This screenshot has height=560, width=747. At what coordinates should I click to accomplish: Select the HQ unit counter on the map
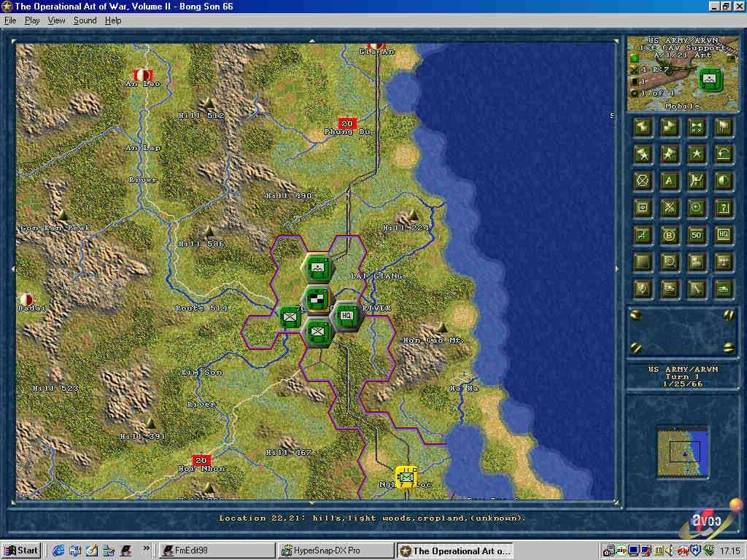[x=347, y=316]
